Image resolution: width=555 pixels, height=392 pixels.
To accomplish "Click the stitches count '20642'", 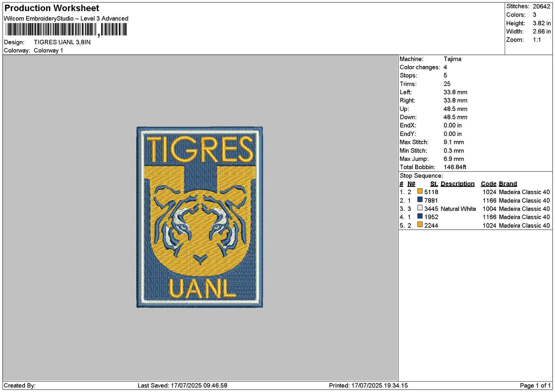I will [542, 7].
